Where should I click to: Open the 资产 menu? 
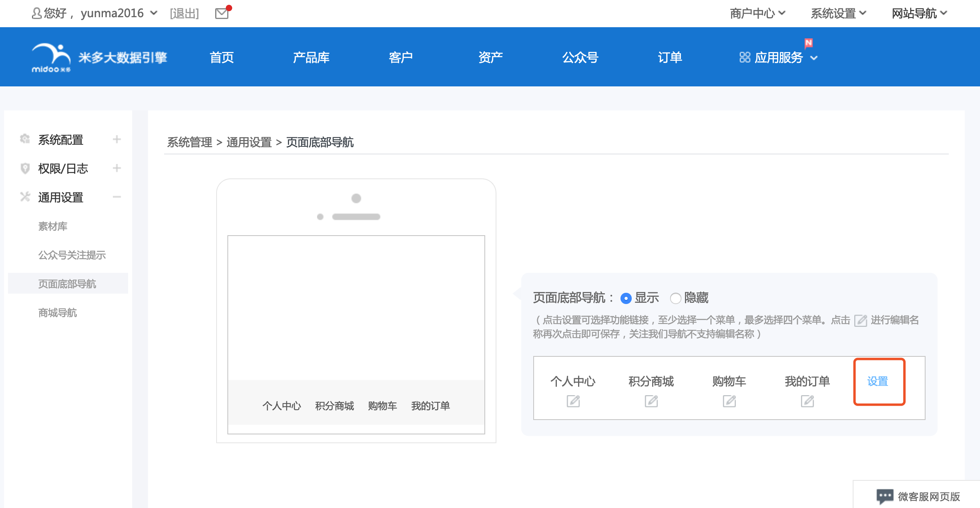[490, 58]
